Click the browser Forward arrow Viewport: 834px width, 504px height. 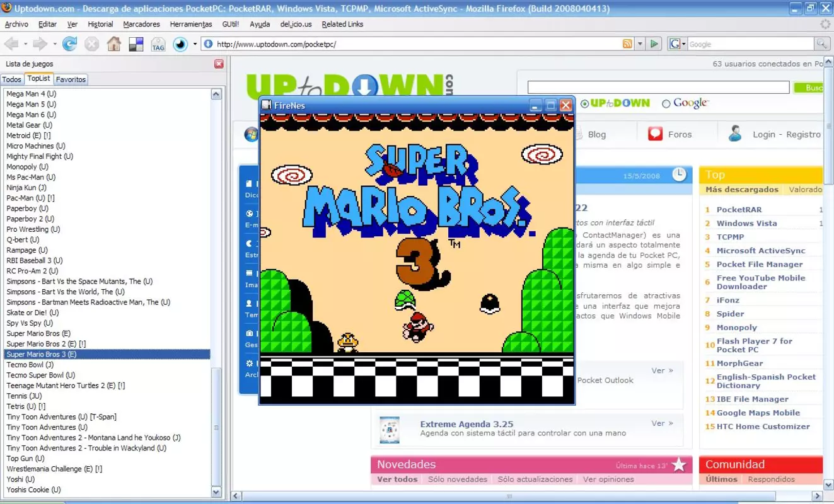tap(40, 44)
